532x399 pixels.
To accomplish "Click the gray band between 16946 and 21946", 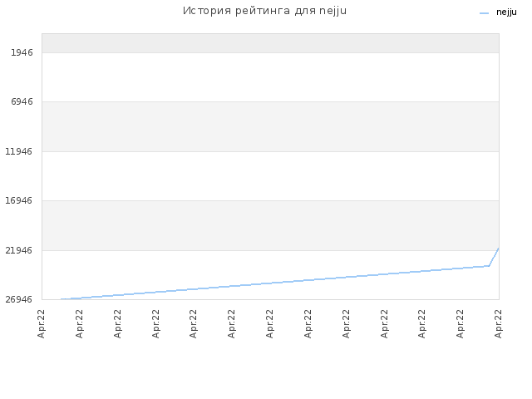I will tap(270, 225).
